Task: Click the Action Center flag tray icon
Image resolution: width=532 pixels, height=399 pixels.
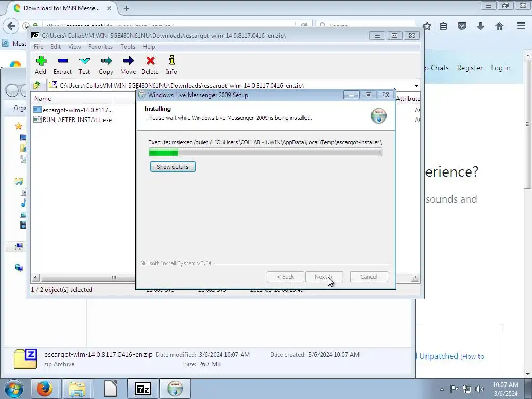Action: click(x=454, y=389)
